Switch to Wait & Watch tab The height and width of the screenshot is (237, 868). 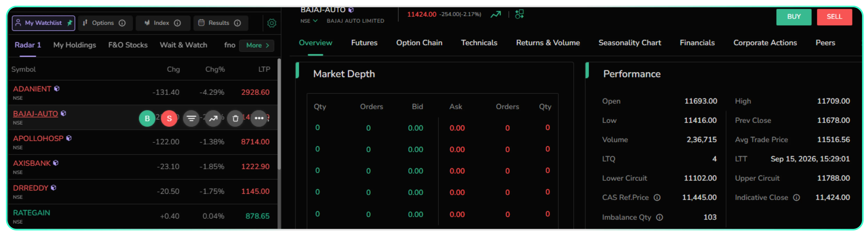183,45
